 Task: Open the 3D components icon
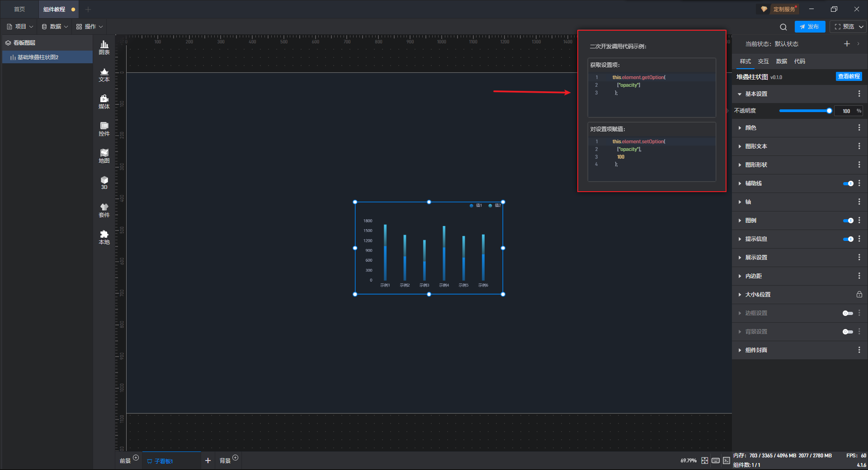tap(104, 183)
